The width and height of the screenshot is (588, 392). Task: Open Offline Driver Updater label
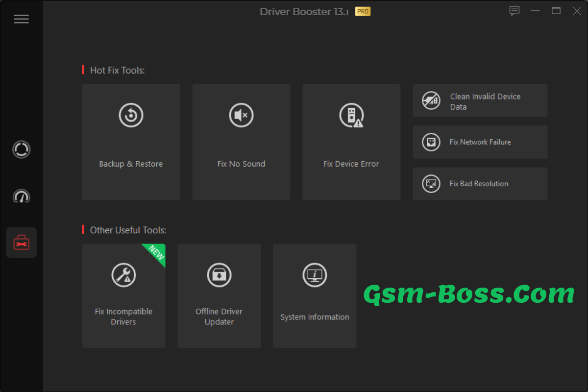[x=219, y=317]
